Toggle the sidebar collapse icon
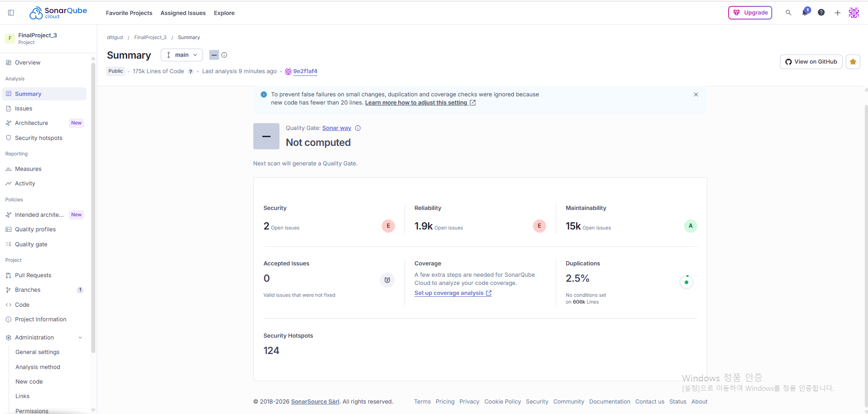Viewport: 868px width, 414px height. 11,13
